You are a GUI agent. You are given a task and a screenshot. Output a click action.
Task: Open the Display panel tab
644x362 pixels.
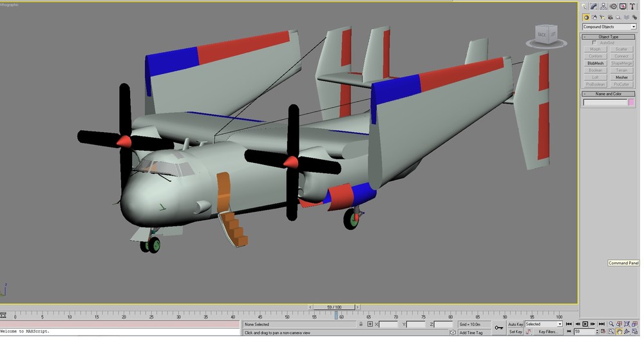coord(623,6)
